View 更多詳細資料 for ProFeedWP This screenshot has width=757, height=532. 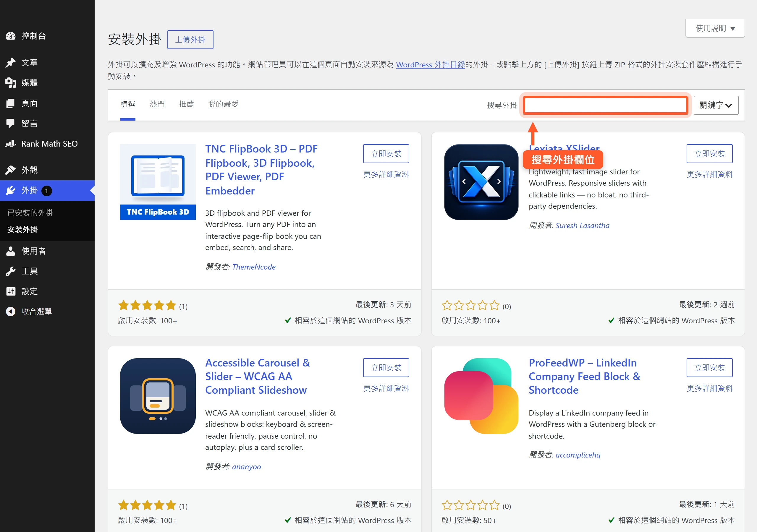tap(709, 388)
